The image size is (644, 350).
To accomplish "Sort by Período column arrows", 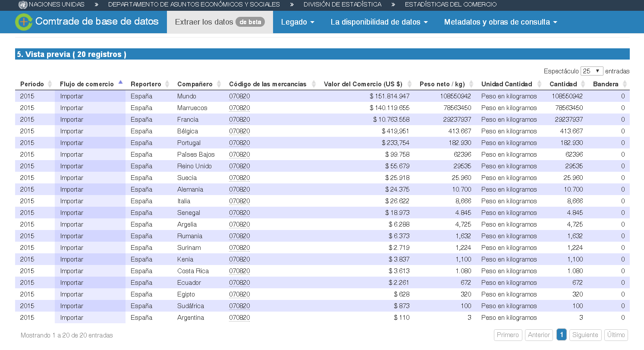I will pyautogui.click(x=50, y=84).
